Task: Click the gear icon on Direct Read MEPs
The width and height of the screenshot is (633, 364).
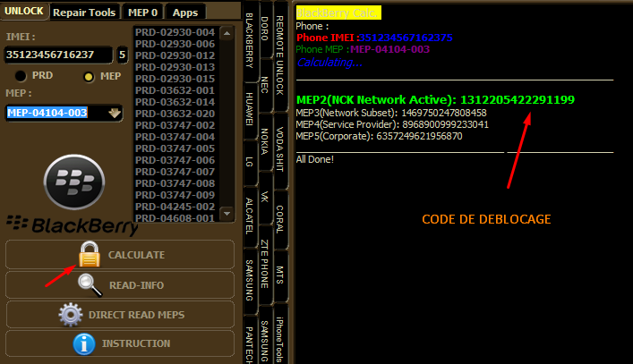Action: (71, 315)
